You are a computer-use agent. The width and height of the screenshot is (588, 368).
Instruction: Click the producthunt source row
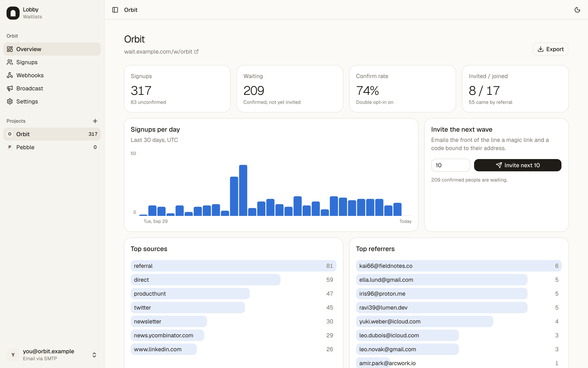click(x=233, y=294)
